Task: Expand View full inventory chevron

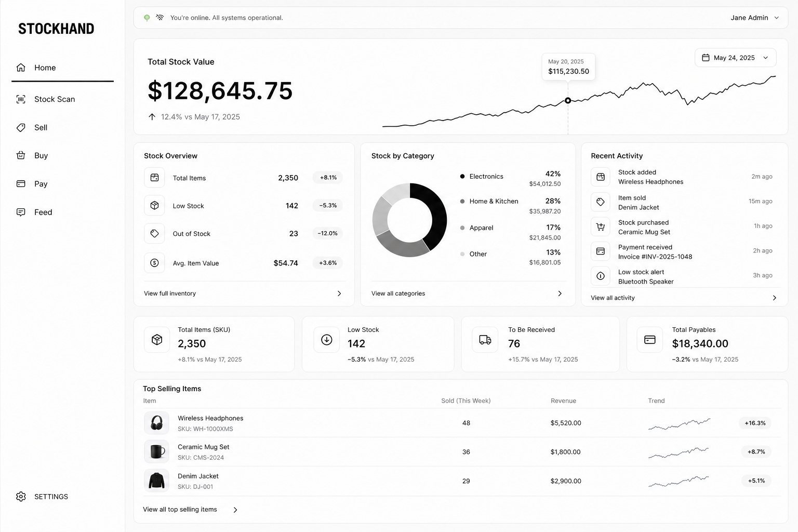Action: point(339,294)
